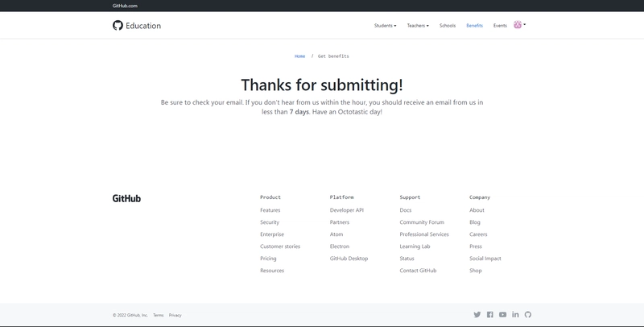Click the Home breadcrumb link

click(299, 56)
